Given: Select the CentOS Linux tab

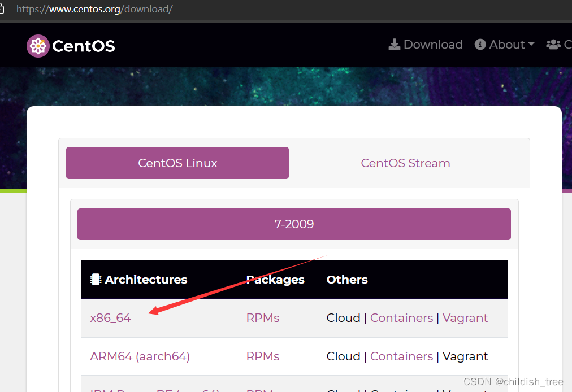Looking at the screenshot, I should [x=177, y=163].
